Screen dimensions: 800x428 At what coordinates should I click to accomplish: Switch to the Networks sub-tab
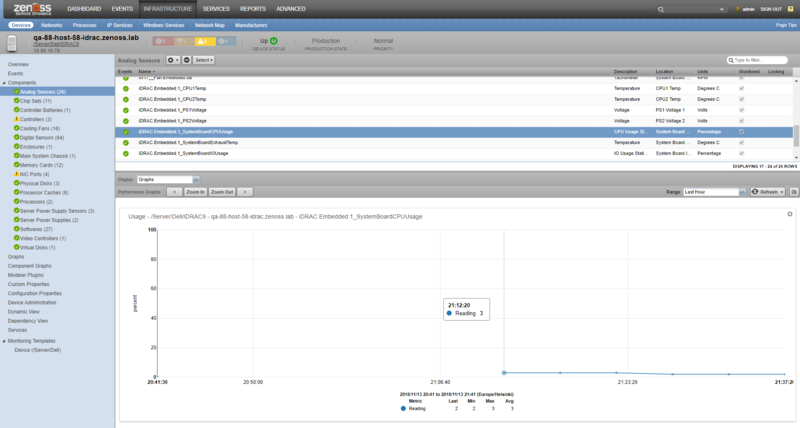(52, 25)
